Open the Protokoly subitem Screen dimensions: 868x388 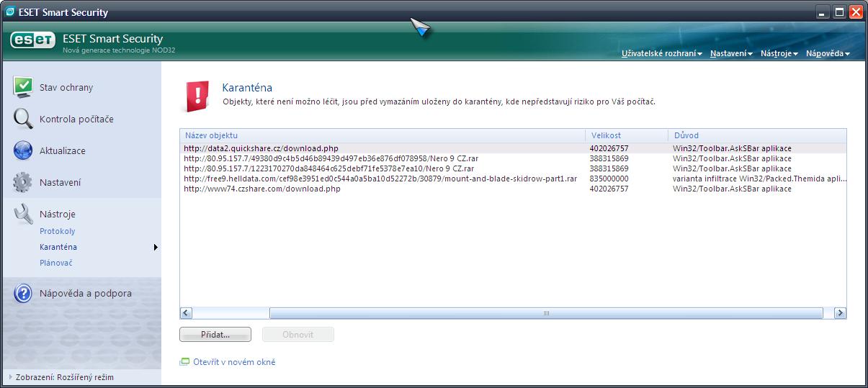[x=58, y=231]
